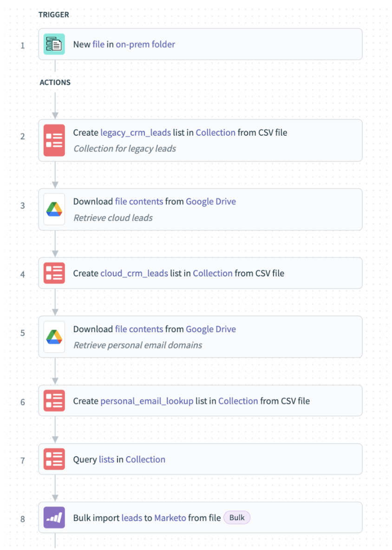Select the Collection icon on step 2
Image resolution: width=392 pixels, height=550 pixels.
pyautogui.click(x=54, y=140)
